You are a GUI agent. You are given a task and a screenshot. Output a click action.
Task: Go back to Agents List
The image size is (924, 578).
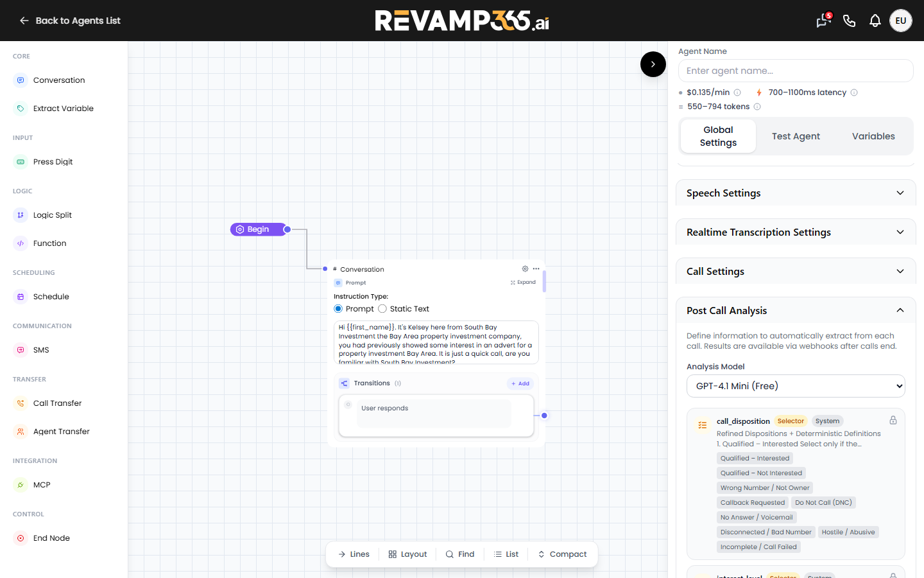pyautogui.click(x=69, y=21)
